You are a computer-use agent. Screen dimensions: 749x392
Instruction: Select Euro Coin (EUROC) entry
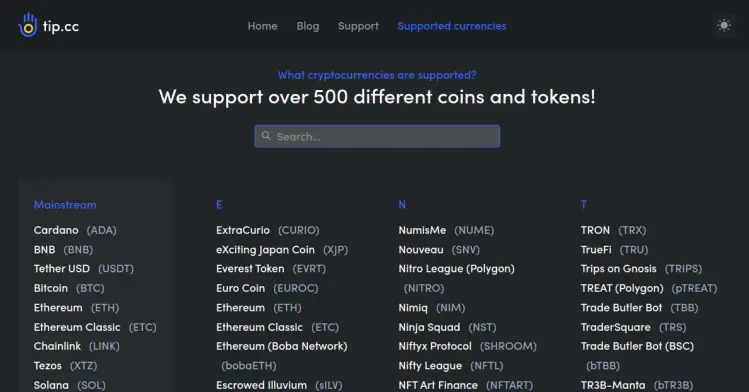(x=267, y=288)
